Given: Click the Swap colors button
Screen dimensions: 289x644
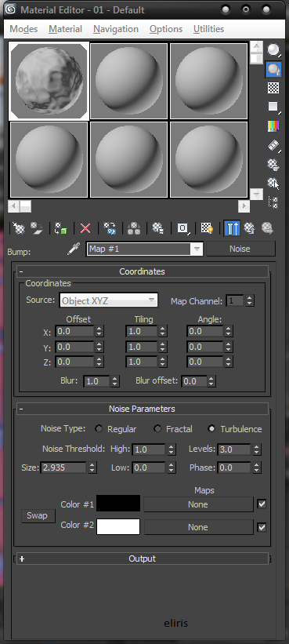Looking at the screenshot, I should (x=38, y=515).
